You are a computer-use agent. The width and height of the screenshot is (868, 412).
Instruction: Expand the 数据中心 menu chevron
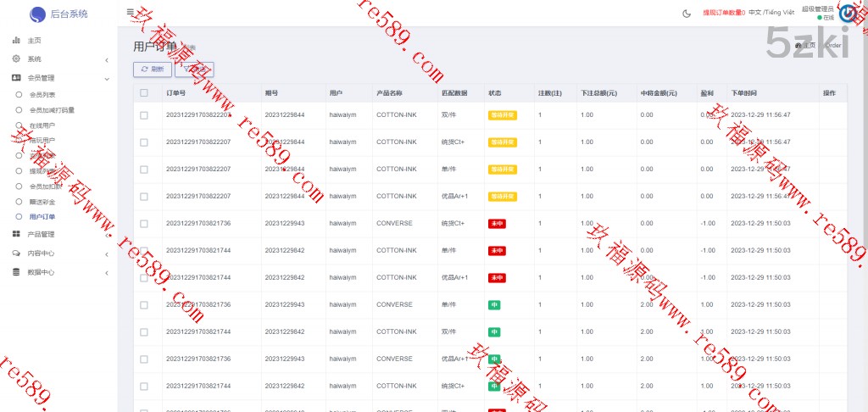[x=106, y=273]
